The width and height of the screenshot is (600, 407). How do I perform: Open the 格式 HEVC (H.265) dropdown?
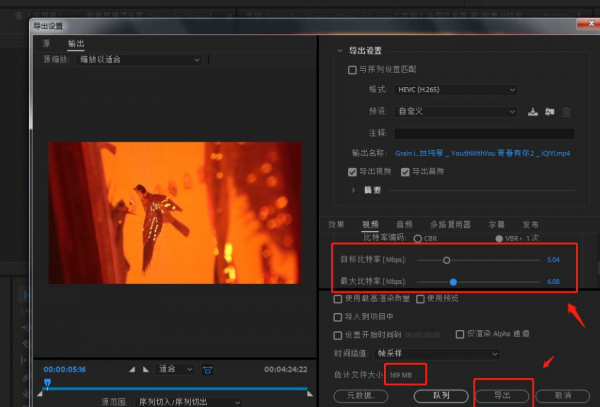456,90
